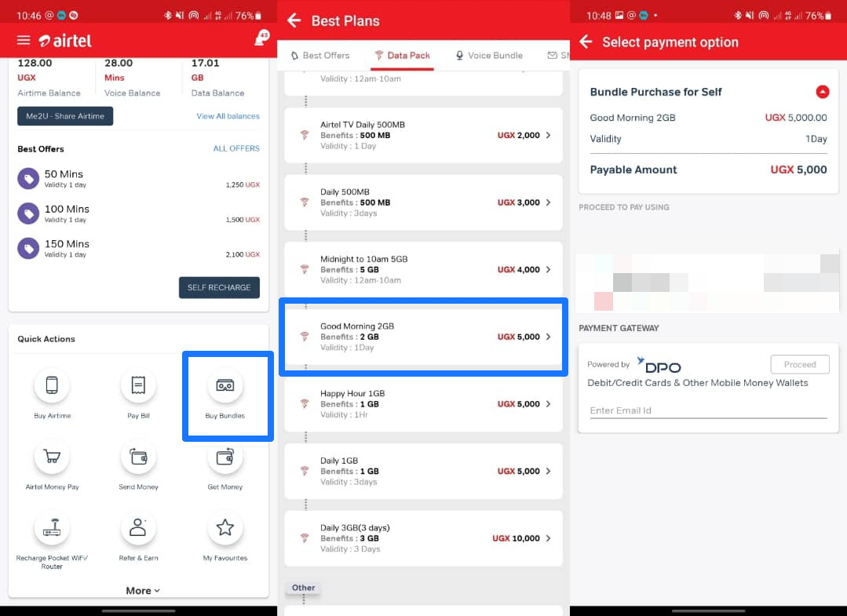The image size is (847, 616).
Task: Tap the 128.00 UGX Airtime Balance value
Action: point(35,70)
